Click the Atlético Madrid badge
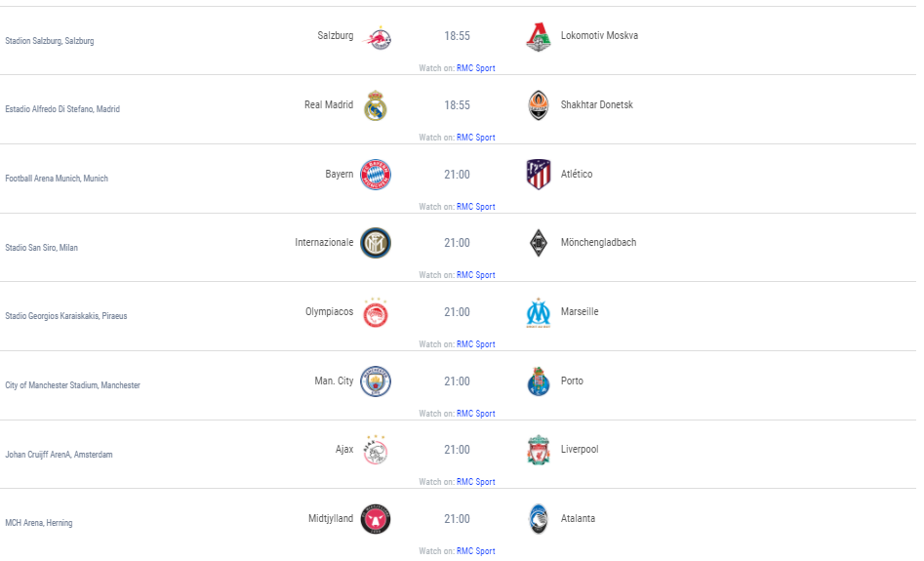This screenshot has height=561, width=924. coord(539,174)
